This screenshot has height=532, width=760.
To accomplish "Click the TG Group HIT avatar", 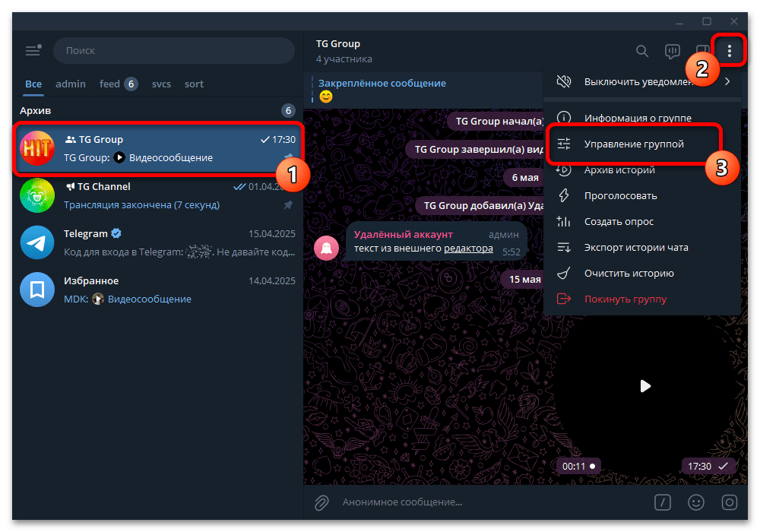I will tap(36, 148).
